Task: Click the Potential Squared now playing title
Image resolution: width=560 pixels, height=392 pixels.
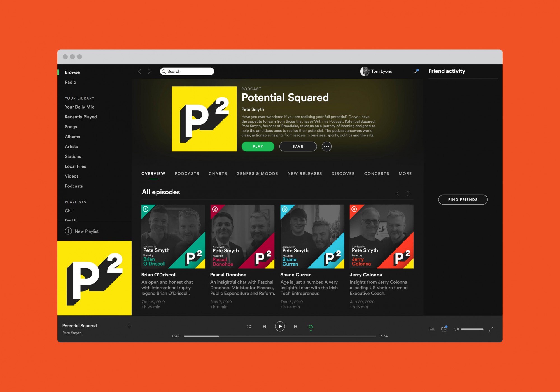Action: [x=80, y=326]
